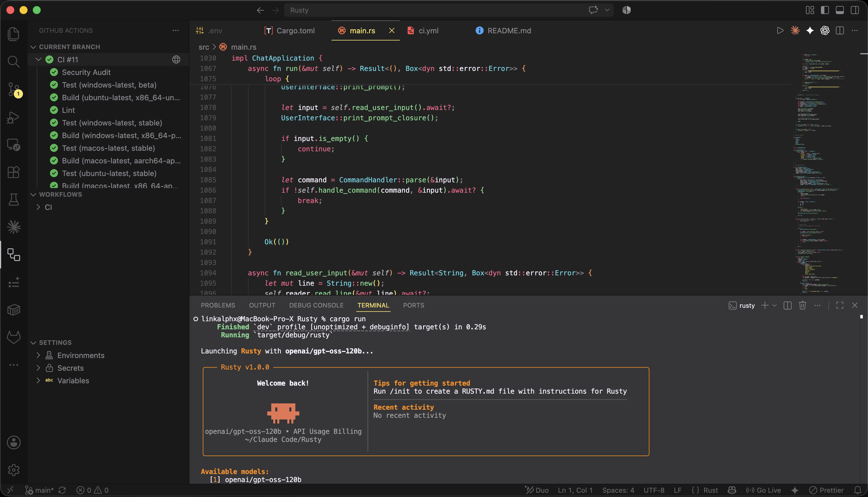Kill the terminal with the trash icon

(x=803, y=305)
